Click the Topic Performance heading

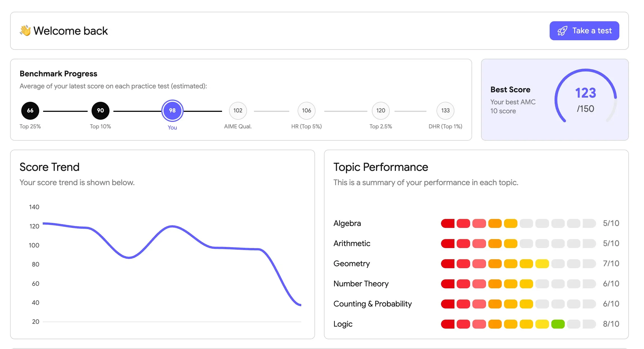(381, 167)
